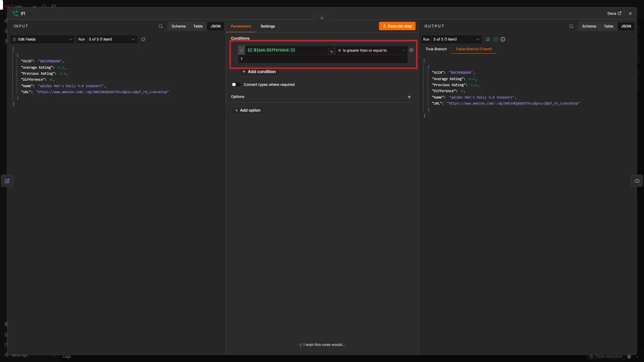Screen dimensions: 644x362
Task: Switch INPUT view to Schema
Action: pyautogui.click(x=178, y=26)
